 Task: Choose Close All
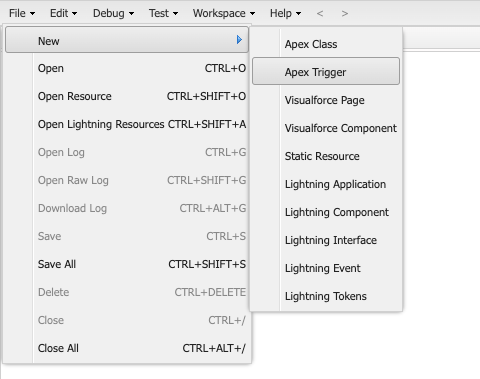[127, 348]
